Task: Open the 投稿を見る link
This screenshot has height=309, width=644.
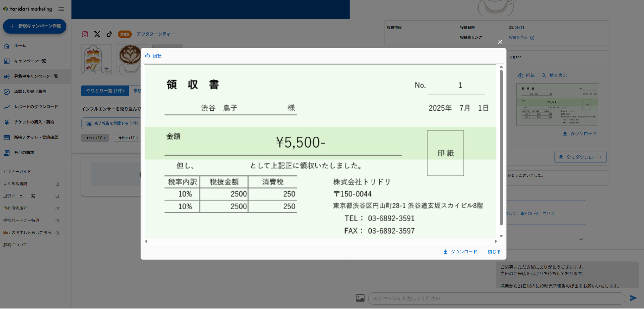Action: [x=518, y=37]
